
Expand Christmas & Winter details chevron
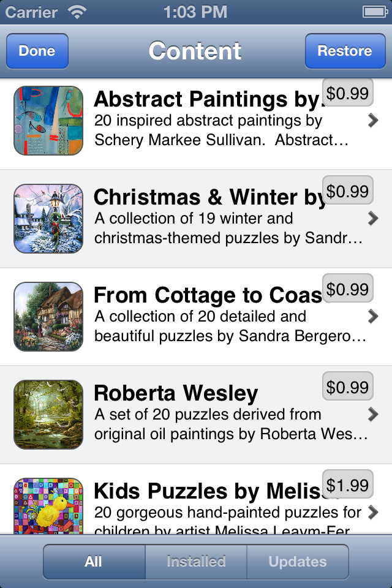coord(373,218)
